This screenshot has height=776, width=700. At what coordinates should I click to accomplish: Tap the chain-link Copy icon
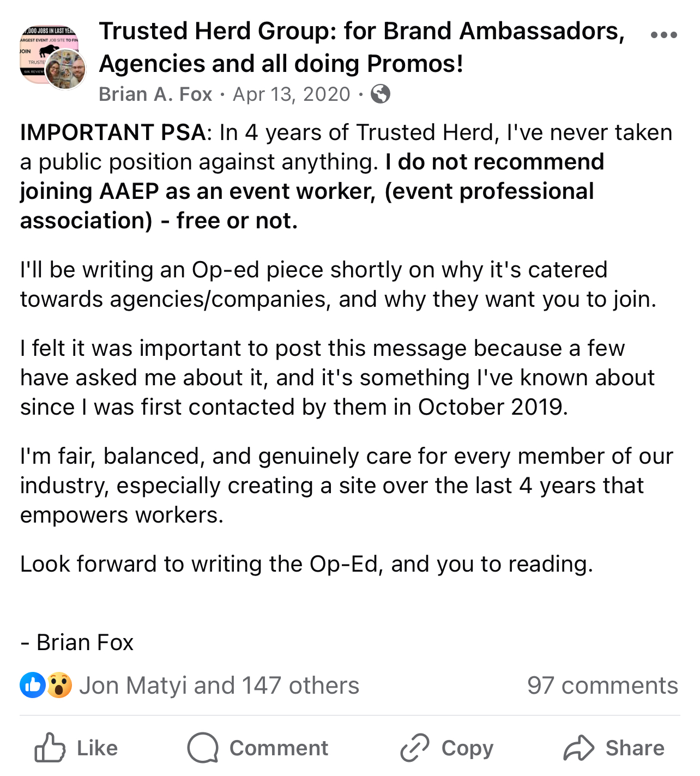point(414,747)
